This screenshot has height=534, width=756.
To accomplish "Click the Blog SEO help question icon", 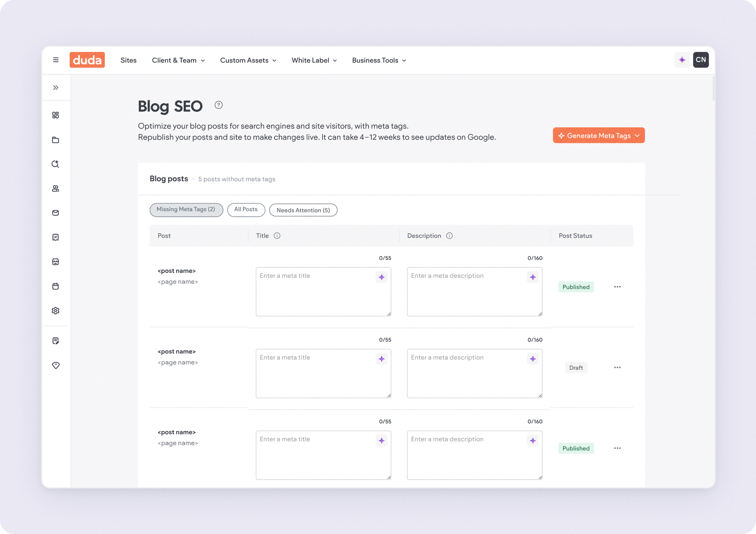I will pos(219,105).
